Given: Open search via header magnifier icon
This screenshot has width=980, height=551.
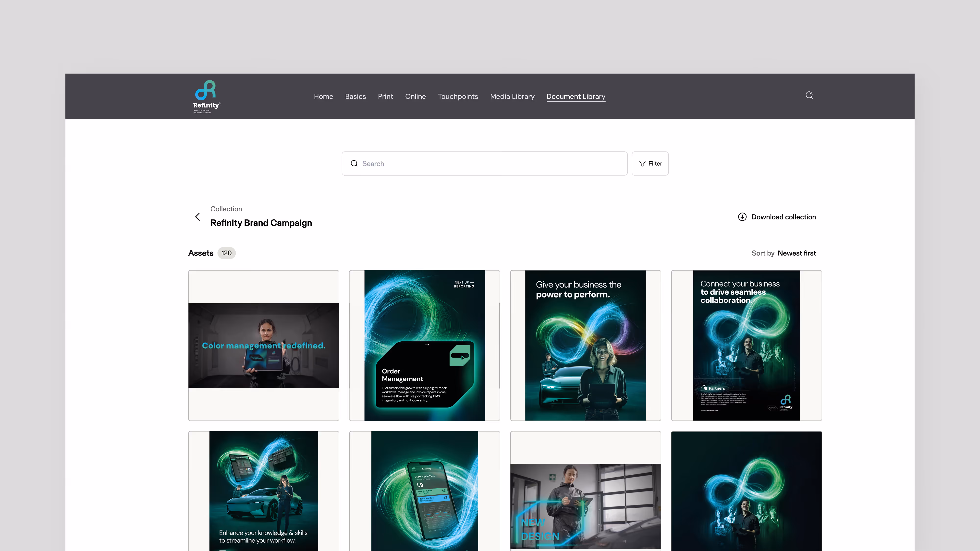Looking at the screenshot, I should click(809, 96).
